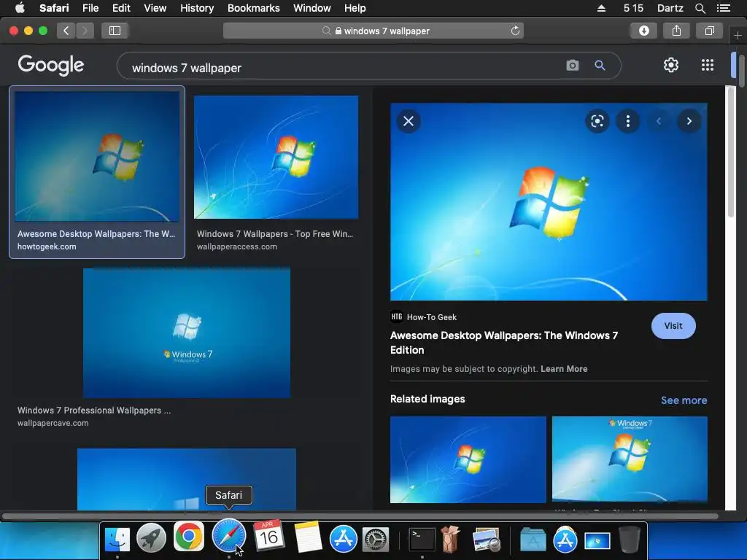The width and height of the screenshot is (747, 560).
Task: Open the History menu
Action: pyautogui.click(x=197, y=8)
